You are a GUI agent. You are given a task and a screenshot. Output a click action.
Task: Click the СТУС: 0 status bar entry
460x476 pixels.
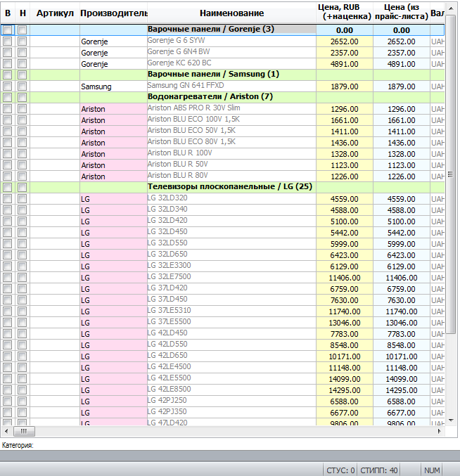point(340,470)
